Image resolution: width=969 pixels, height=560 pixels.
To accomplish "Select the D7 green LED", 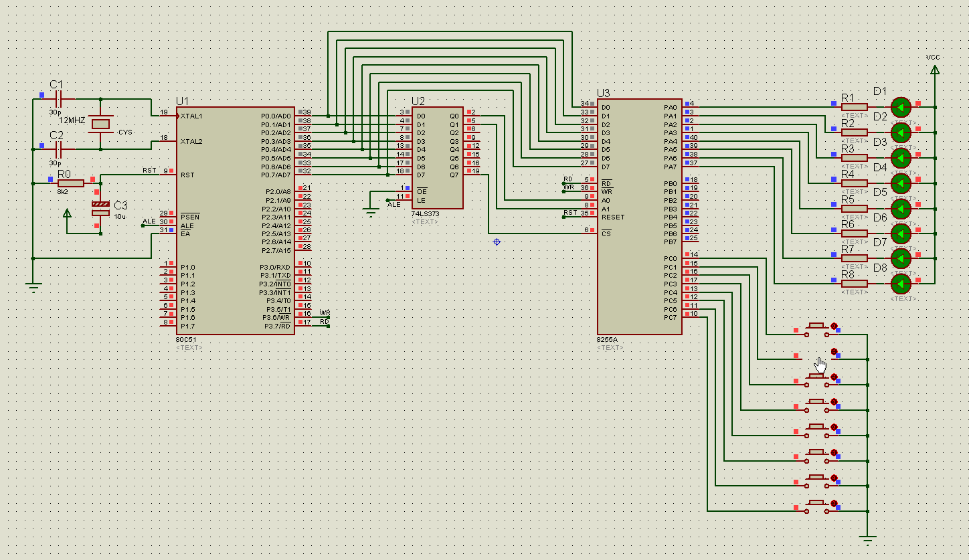I will pos(901,258).
